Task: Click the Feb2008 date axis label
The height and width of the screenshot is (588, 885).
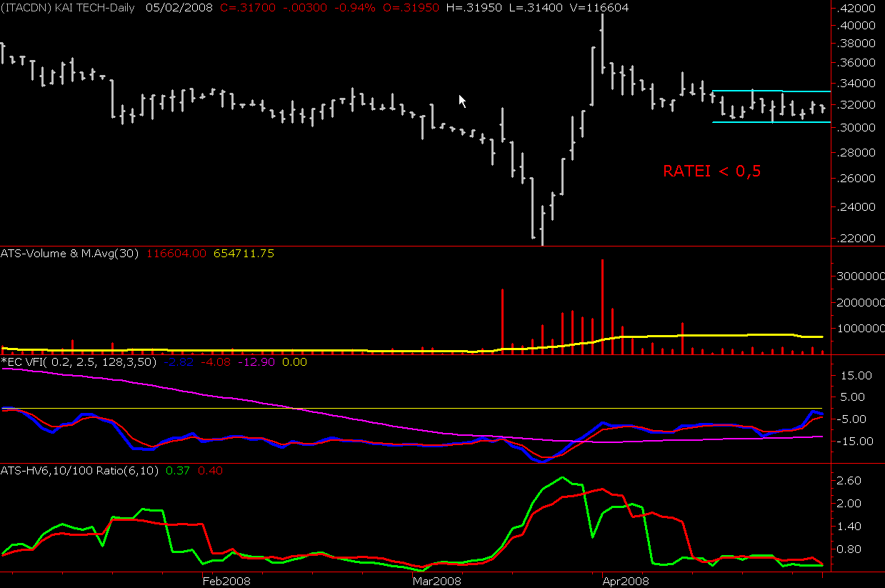Action: pos(227,582)
